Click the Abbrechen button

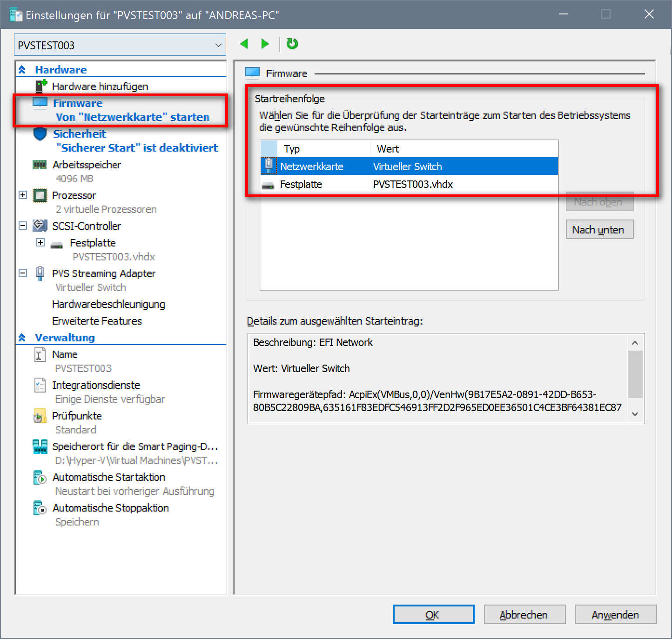coord(524,615)
